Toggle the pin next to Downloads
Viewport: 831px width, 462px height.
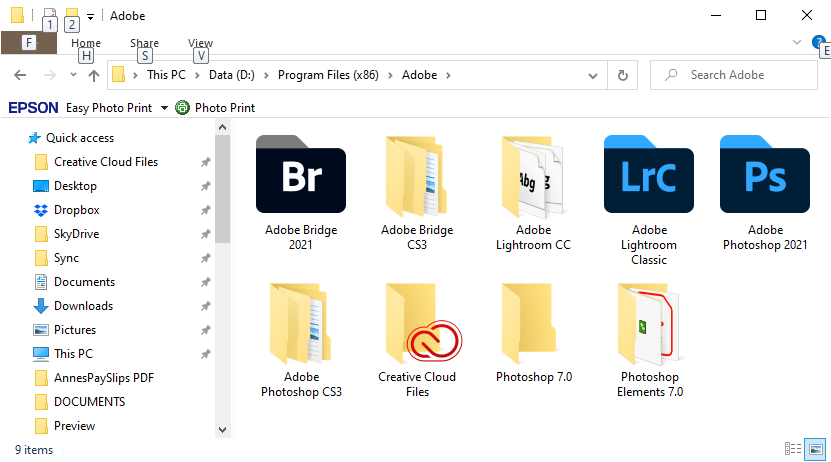pos(206,306)
